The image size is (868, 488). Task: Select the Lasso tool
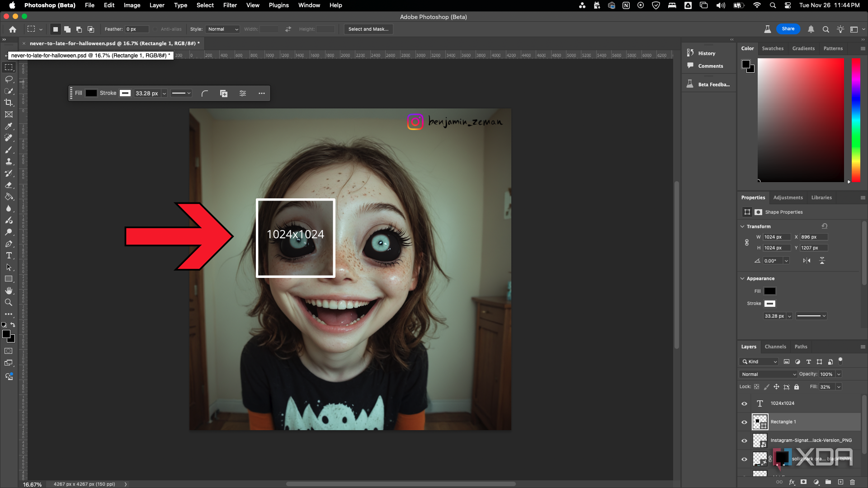click(x=9, y=80)
